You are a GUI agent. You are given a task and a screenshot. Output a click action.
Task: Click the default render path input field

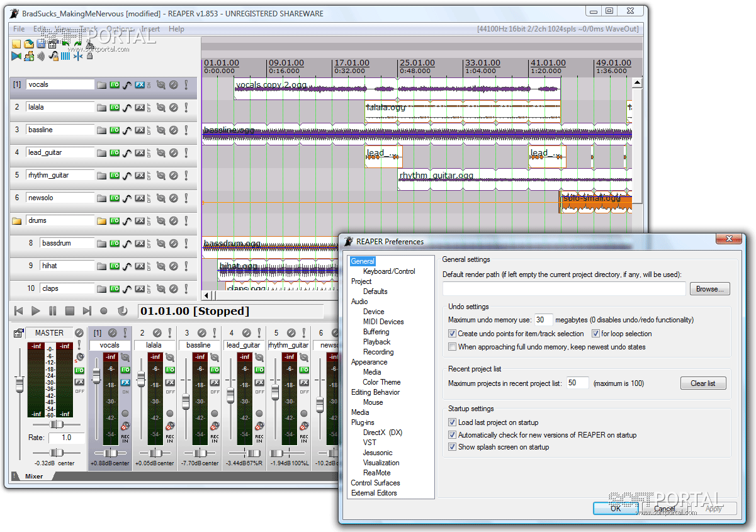point(564,289)
